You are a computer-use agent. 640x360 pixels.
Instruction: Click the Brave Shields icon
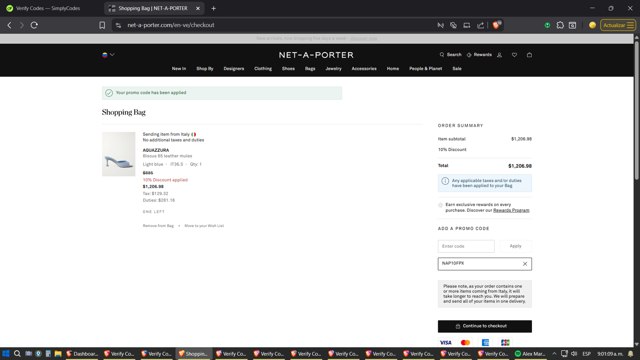[496, 25]
